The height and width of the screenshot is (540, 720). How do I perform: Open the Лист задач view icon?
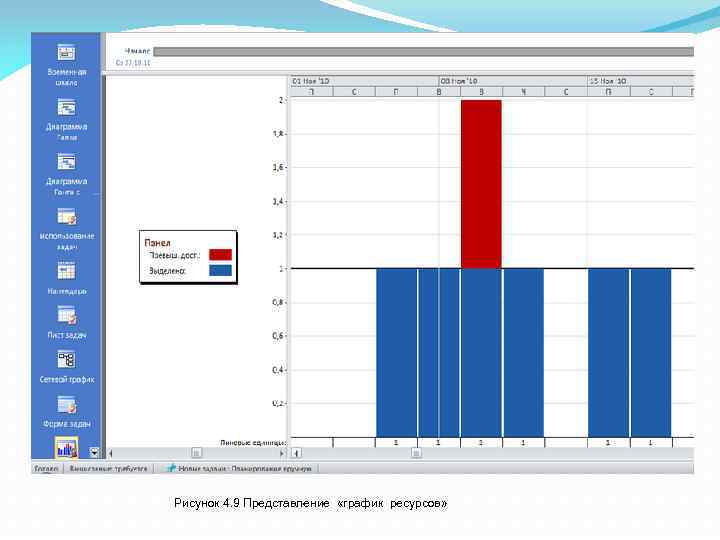pos(67,315)
